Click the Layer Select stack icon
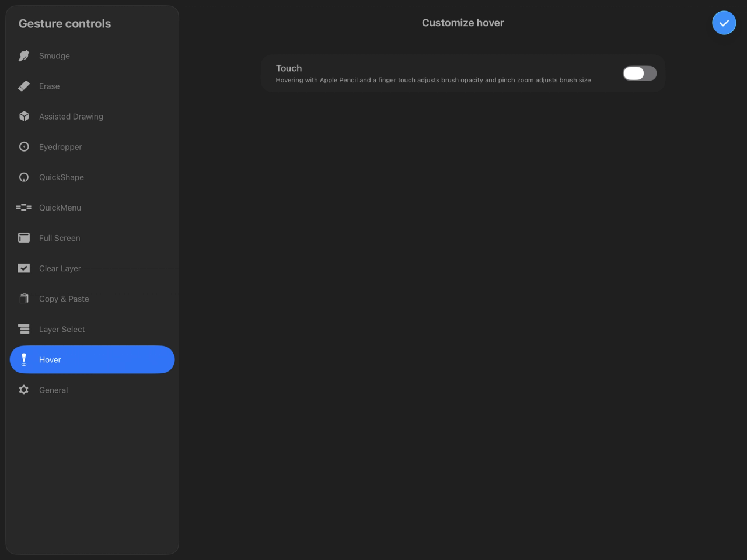The width and height of the screenshot is (747, 560). click(x=24, y=329)
